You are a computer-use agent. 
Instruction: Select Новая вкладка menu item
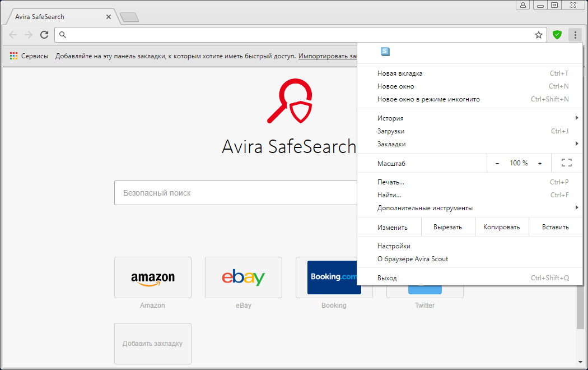coord(470,73)
